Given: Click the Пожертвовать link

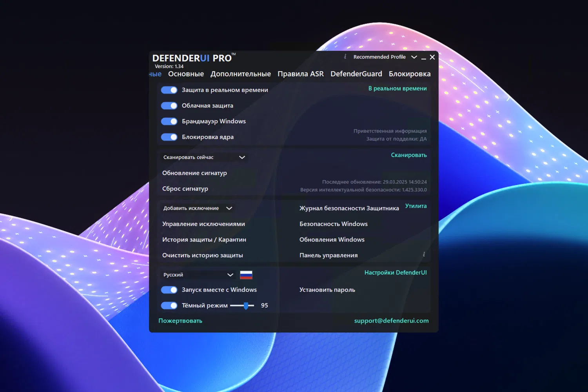Looking at the screenshot, I should (180, 321).
